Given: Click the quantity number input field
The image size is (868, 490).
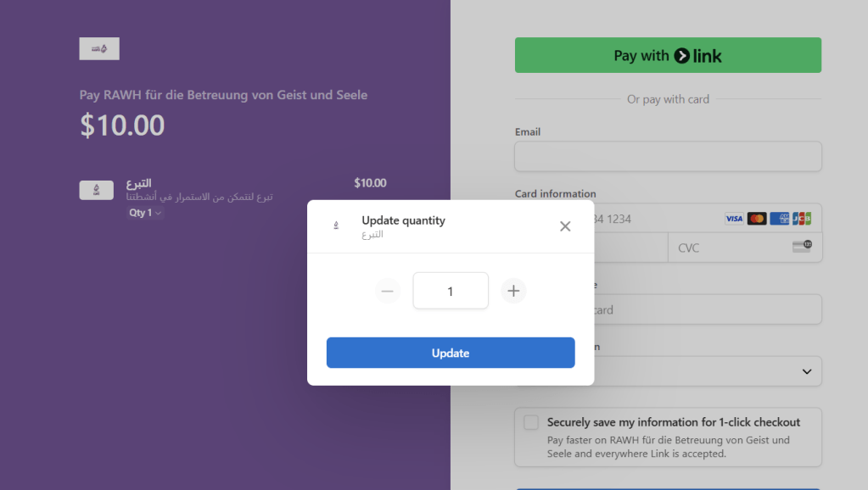Looking at the screenshot, I should (x=451, y=291).
